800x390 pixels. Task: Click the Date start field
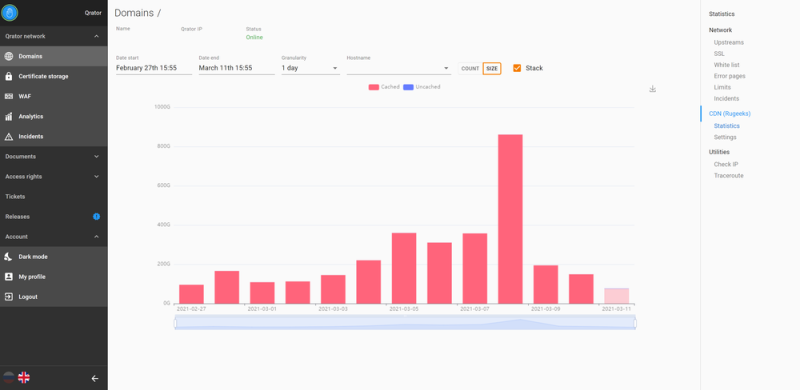coord(154,68)
